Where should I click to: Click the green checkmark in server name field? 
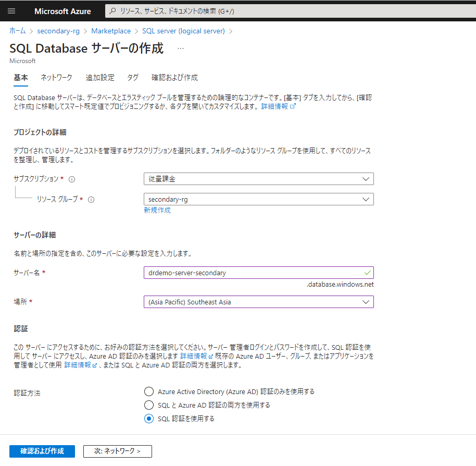click(x=367, y=273)
